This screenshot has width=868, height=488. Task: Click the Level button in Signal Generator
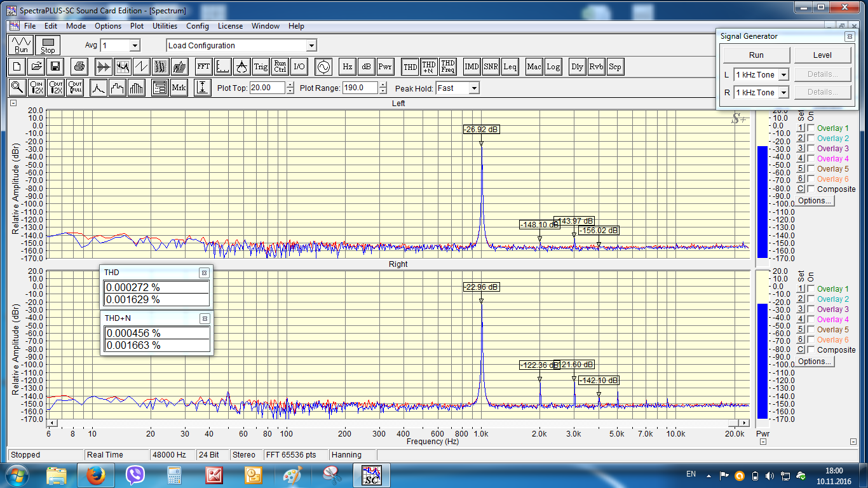coord(822,55)
